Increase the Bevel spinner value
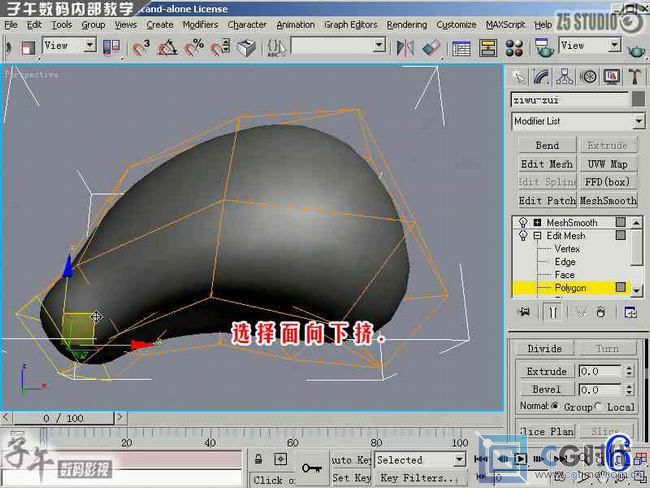 (630, 386)
